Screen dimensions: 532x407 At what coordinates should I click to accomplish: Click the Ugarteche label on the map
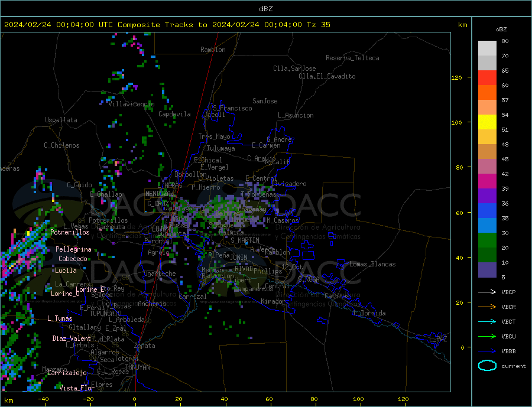click(x=160, y=273)
